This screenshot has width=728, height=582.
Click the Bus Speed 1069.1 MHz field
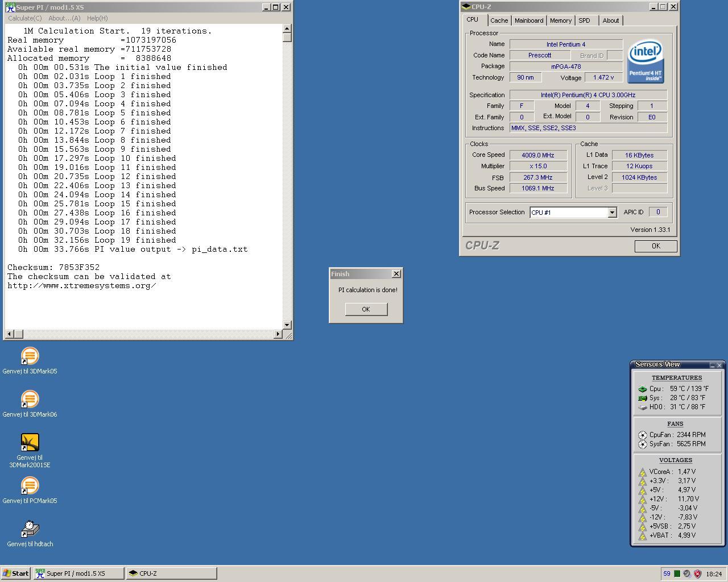538,188
